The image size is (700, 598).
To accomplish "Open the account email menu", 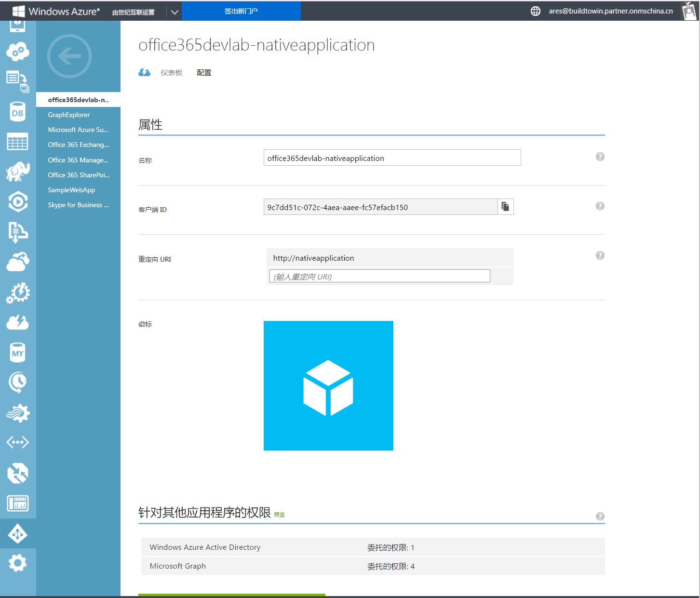I will click(610, 11).
